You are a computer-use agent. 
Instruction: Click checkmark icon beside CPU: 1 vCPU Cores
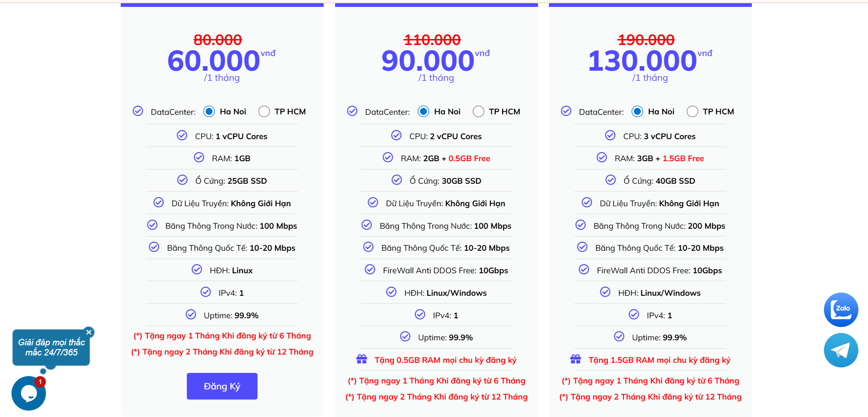[x=182, y=135]
